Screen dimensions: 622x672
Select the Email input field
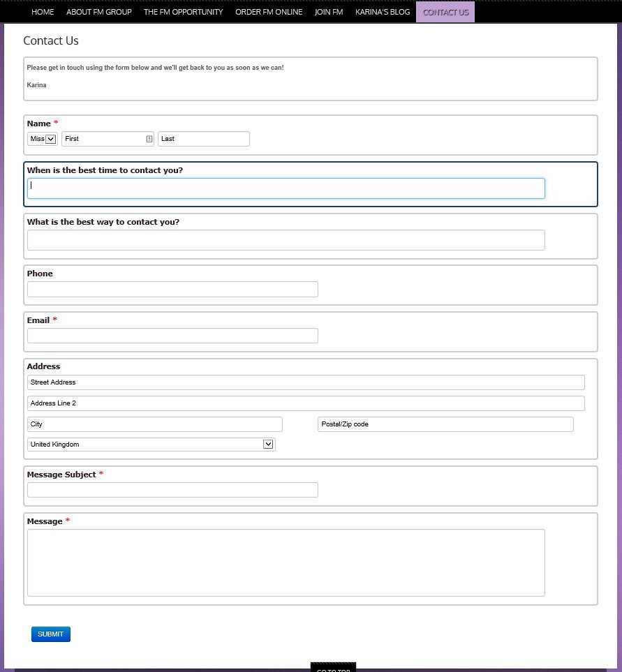[172, 336]
